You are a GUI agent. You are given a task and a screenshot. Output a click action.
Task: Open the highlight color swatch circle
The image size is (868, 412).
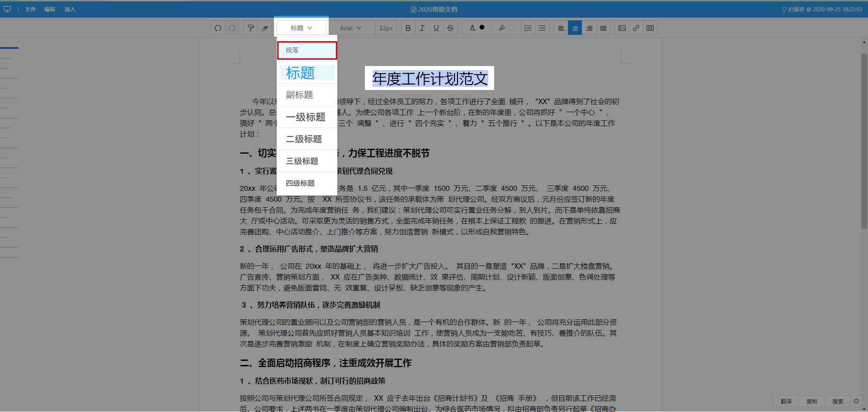(511, 28)
